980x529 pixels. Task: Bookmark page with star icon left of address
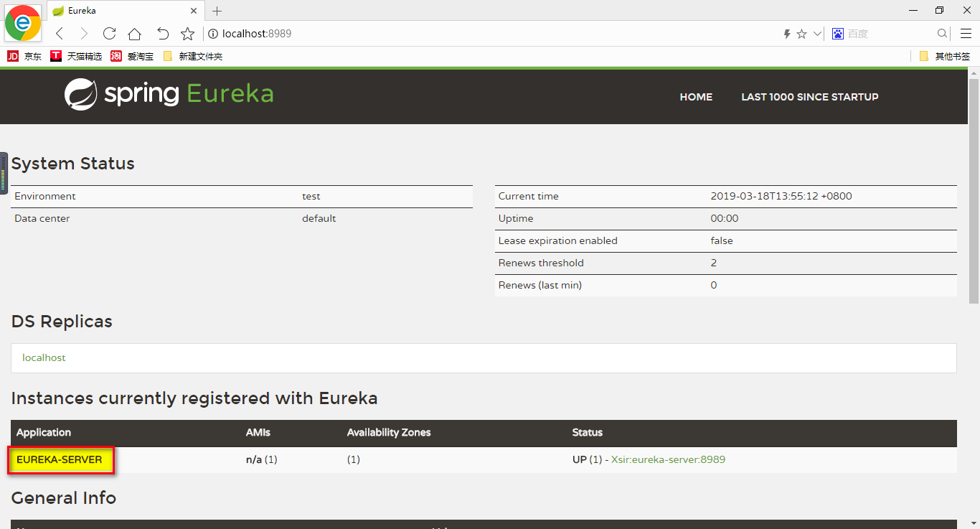point(187,34)
